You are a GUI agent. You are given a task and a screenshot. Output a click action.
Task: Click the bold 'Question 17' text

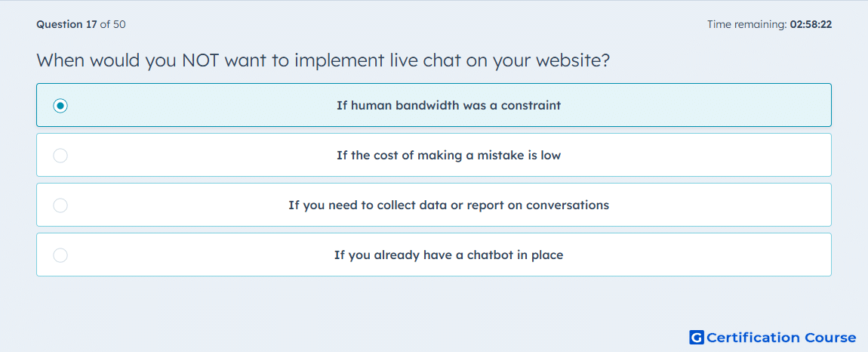(67, 24)
